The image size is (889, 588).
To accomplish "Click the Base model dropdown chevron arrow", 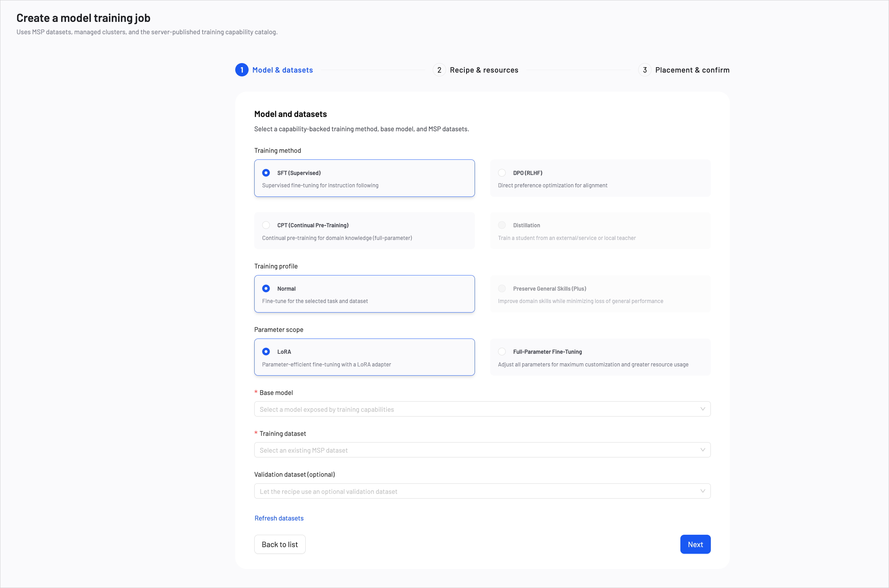I will click(x=703, y=409).
